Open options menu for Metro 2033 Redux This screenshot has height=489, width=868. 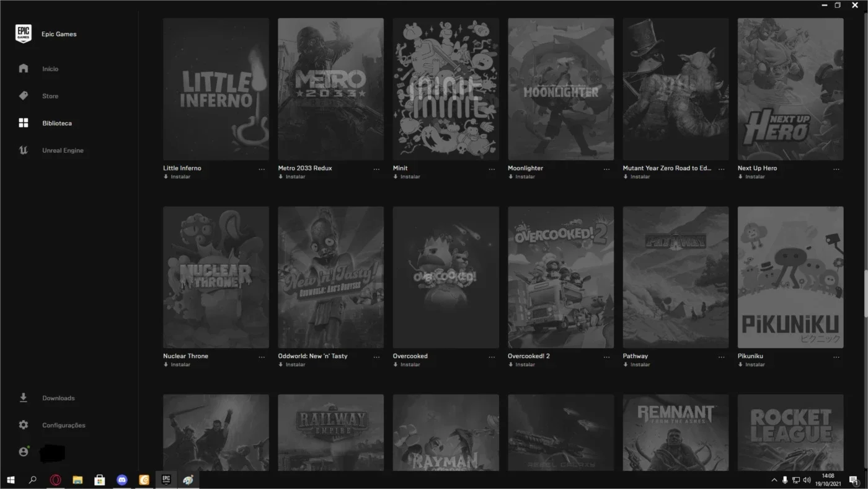376,169
